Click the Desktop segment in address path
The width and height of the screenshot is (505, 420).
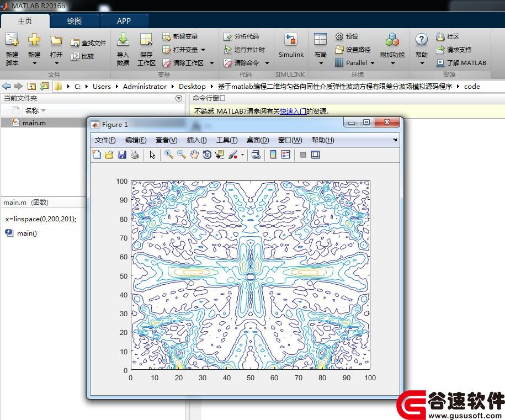[192, 86]
